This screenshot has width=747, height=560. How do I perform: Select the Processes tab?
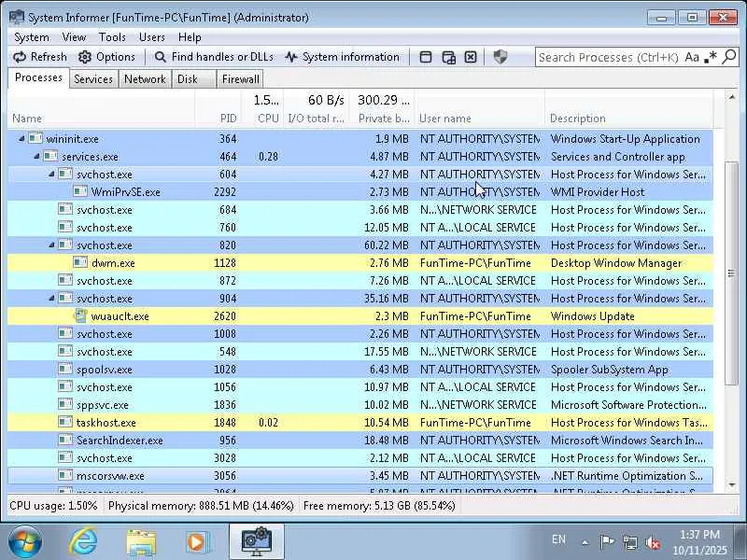point(38,77)
